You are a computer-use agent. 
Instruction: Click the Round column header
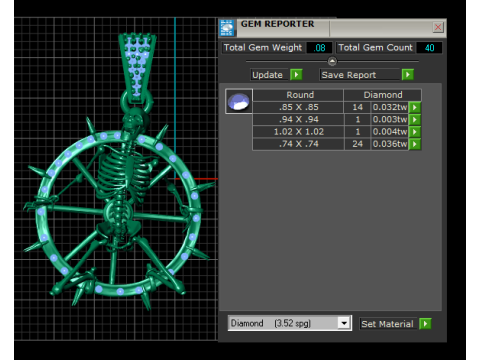coord(298,95)
